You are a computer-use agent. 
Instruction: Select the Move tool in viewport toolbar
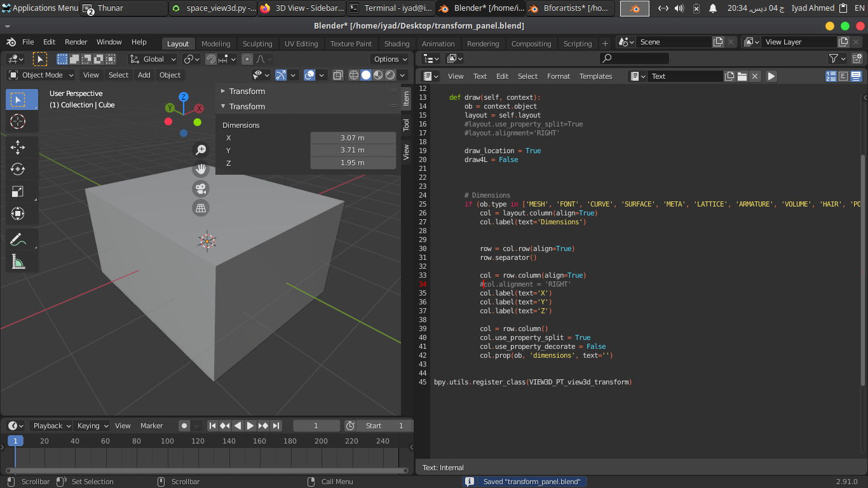[18, 148]
